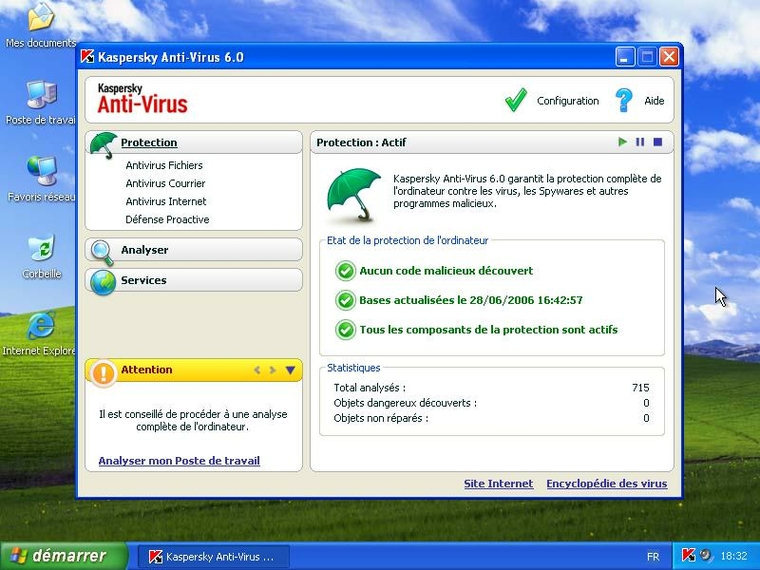Click check icon beside Tous les composants

[x=346, y=330]
